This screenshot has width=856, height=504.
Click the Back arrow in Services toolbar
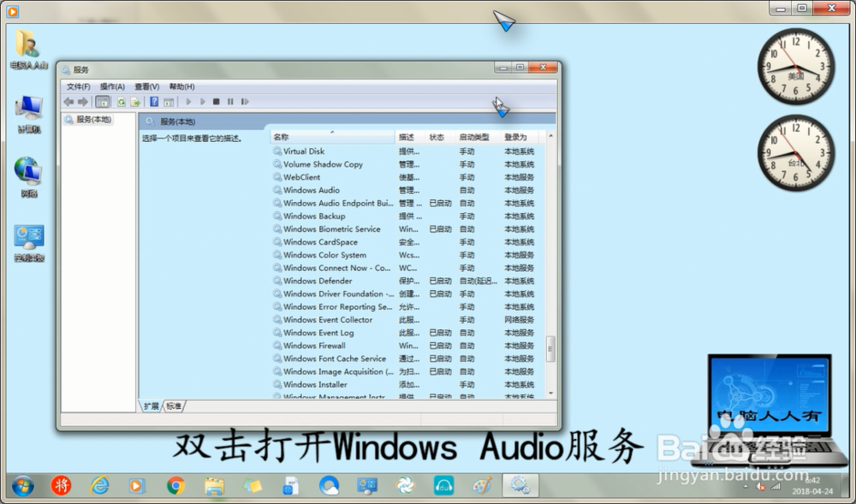pos(68,102)
